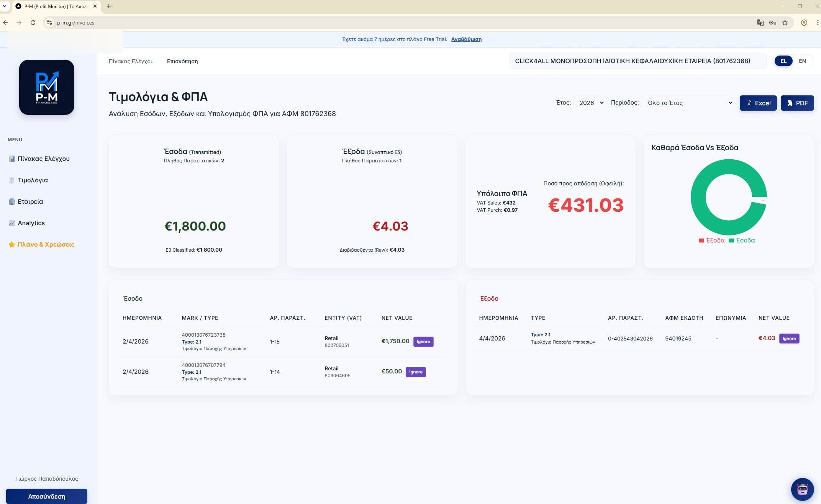Screen dimensions: 821x504
Task: Open the Έτος 2026 year dropdown
Action: point(589,103)
